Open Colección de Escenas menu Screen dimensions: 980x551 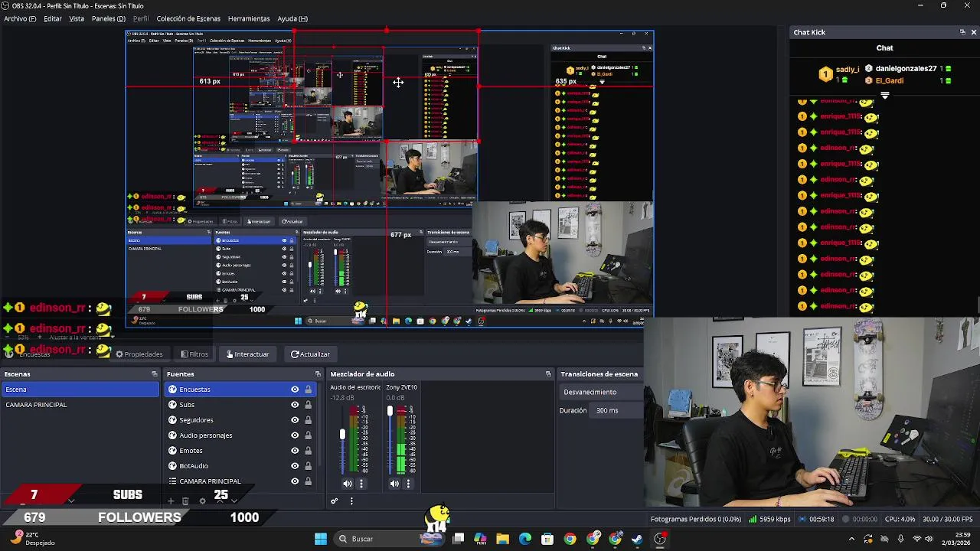188,18
